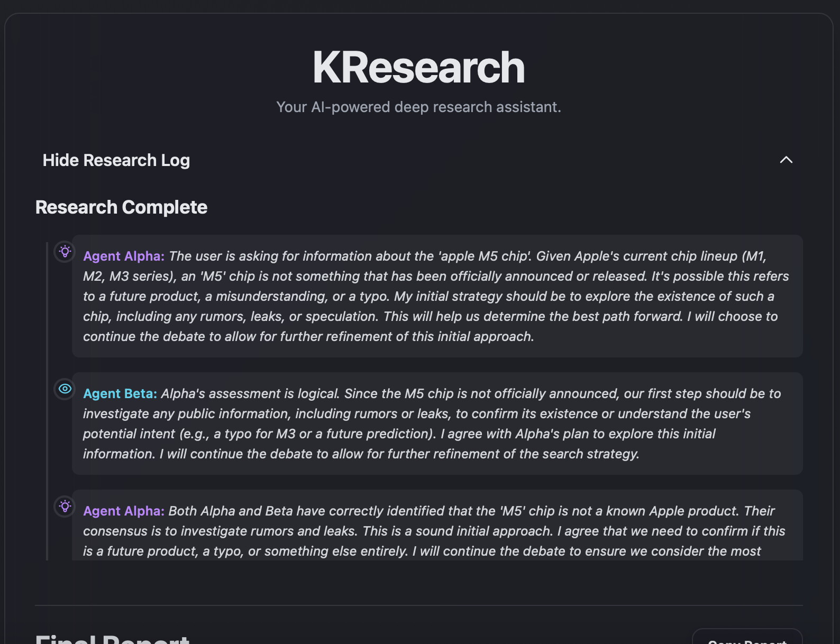Click the KResearch title heading
The width and height of the screenshot is (840, 644).
point(418,67)
